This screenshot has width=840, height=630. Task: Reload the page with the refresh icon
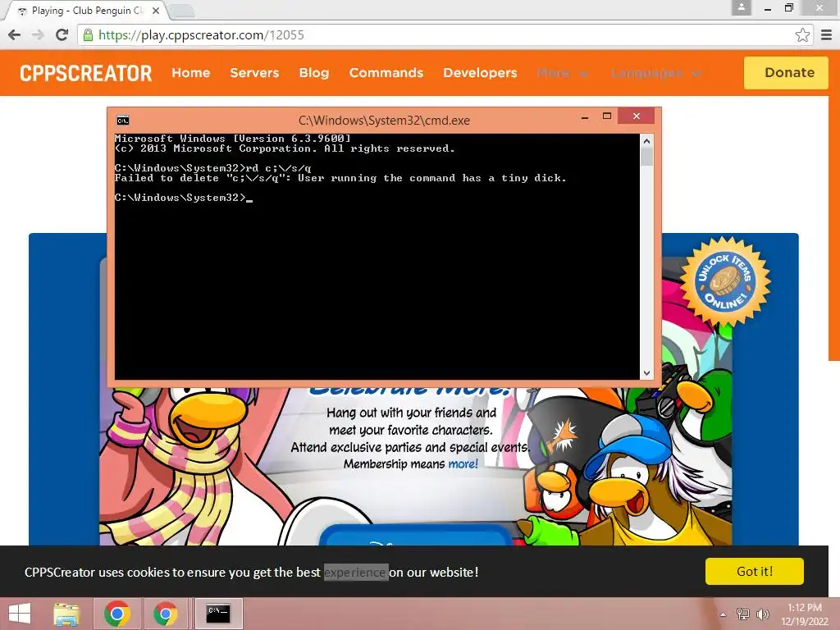62,34
